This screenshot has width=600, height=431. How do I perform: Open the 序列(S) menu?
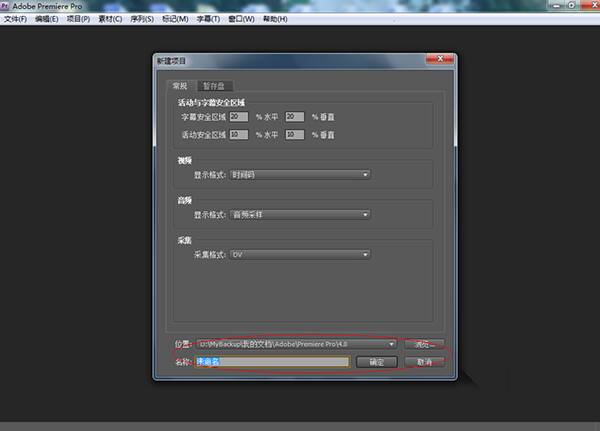(x=142, y=19)
